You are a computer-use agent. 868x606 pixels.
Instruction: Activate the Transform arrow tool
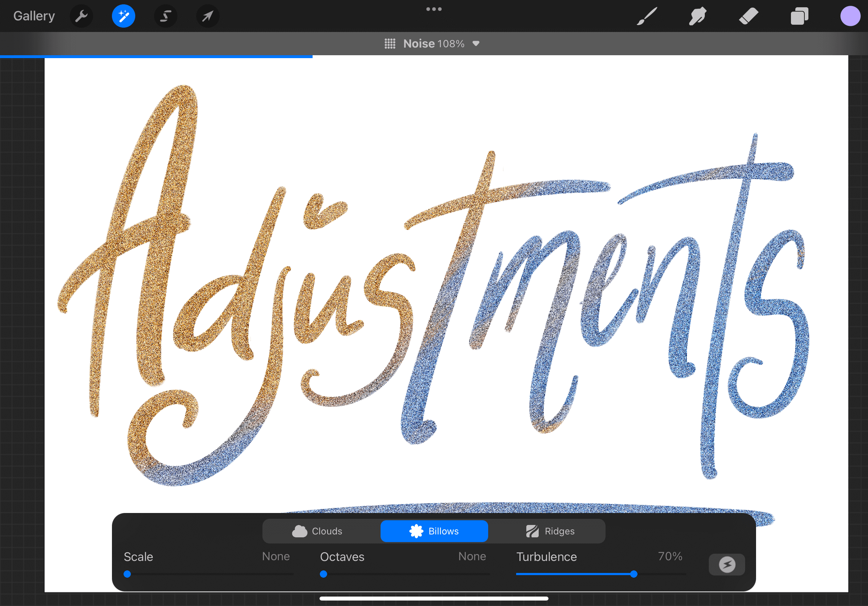(x=208, y=16)
